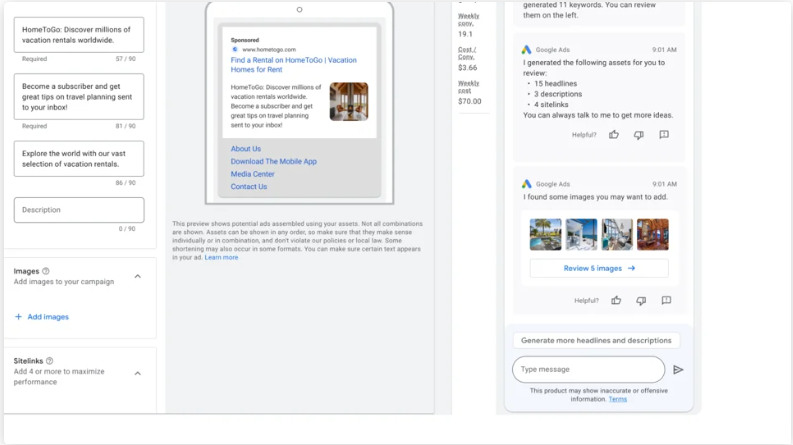Viewport: 793px width, 445px height.
Task: Open the Terms link
Action: click(x=618, y=399)
